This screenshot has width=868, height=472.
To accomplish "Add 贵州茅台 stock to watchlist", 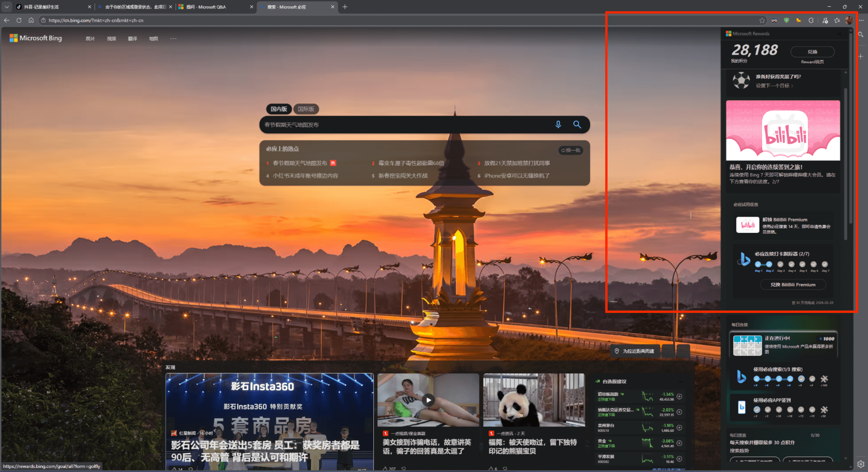I will [679, 428].
